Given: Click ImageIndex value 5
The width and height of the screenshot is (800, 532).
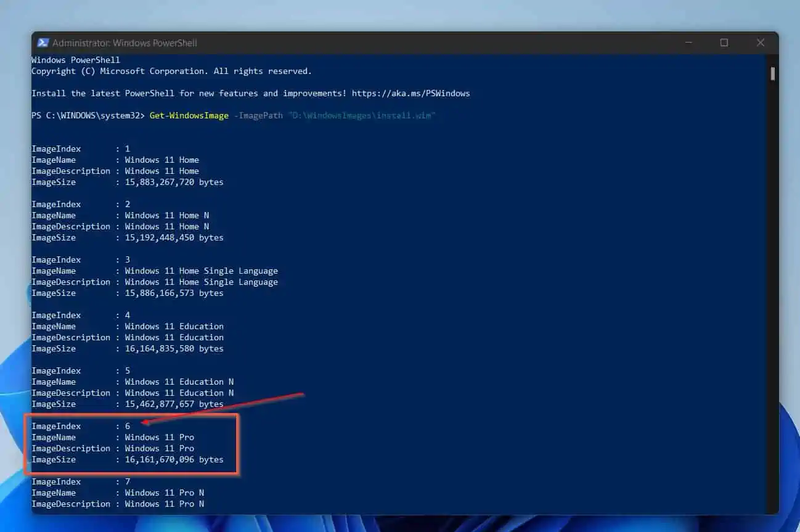Looking at the screenshot, I should point(128,371).
